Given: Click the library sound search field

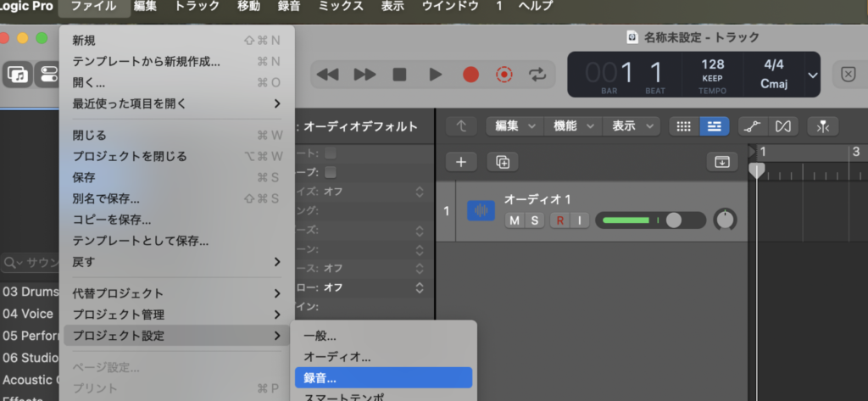Looking at the screenshot, I should pos(30,262).
